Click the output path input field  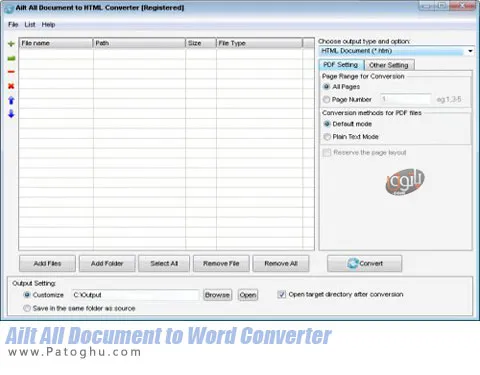click(135, 295)
